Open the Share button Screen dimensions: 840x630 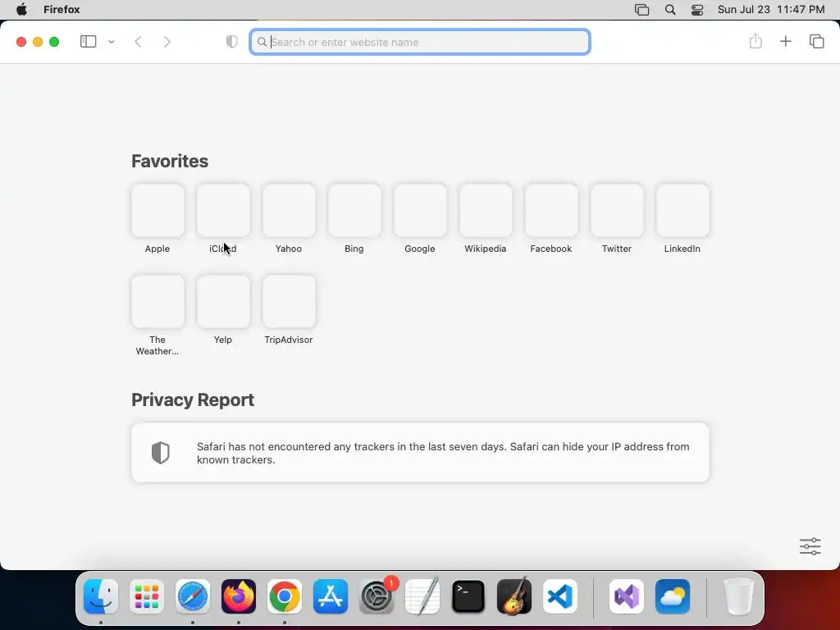pyautogui.click(x=756, y=41)
